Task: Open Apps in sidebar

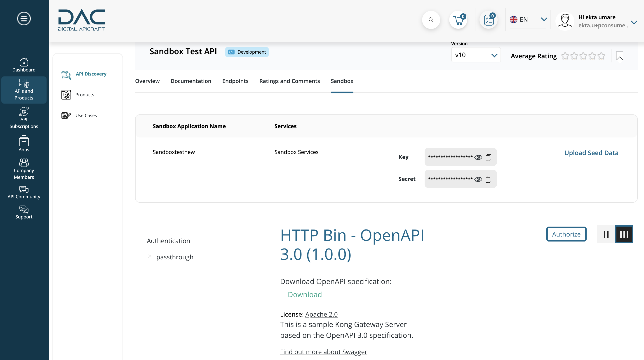Action: [x=24, y=144]
